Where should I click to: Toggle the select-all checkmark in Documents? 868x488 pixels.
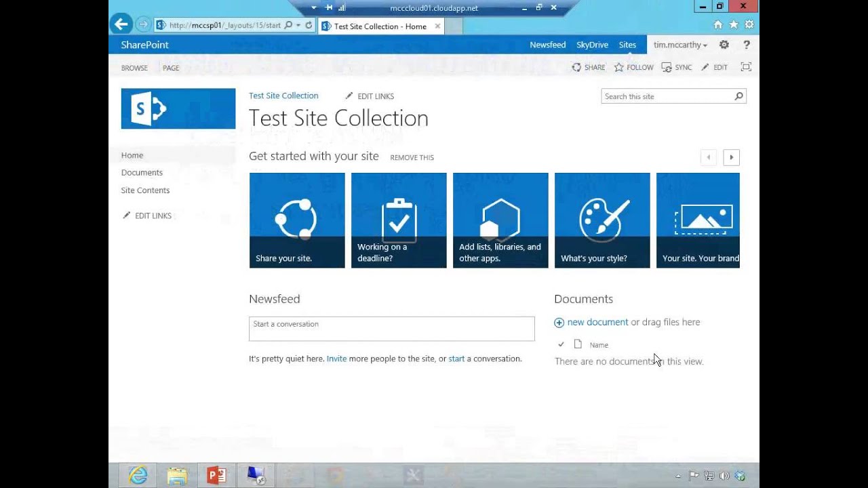coord(561,344)
